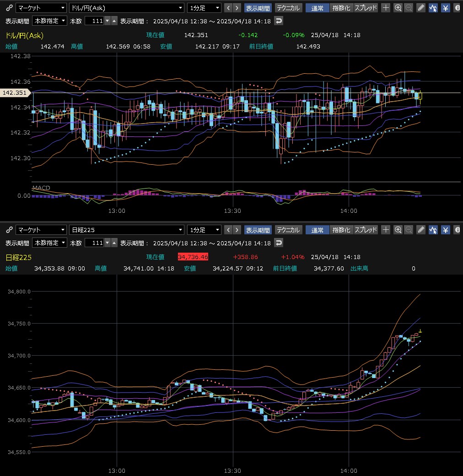Viewport: 463px width, 476px height.
Task: Open 1分足 timeframe dropdown for ドル/円
Action: [204, 8]
